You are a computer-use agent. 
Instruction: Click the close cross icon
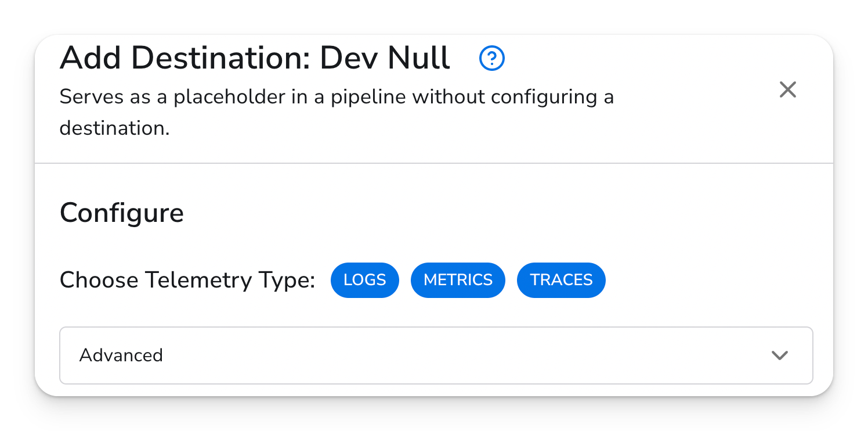[787, 89]
